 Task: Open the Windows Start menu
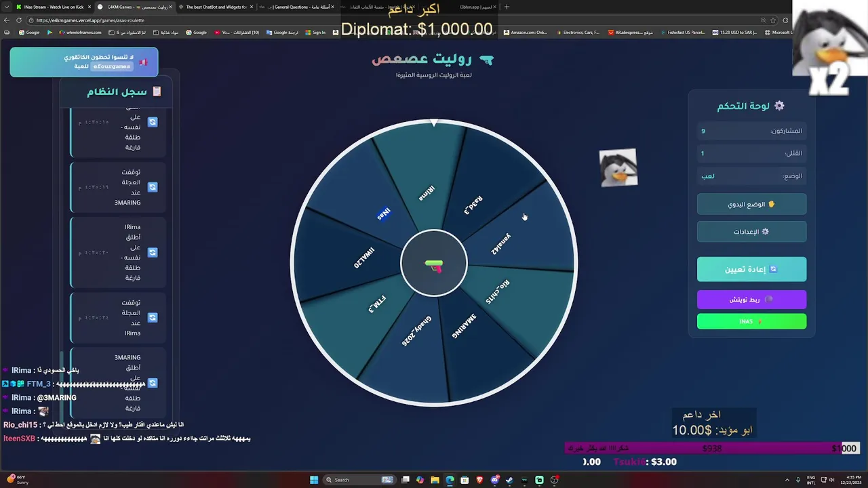[x=314, y=480]
